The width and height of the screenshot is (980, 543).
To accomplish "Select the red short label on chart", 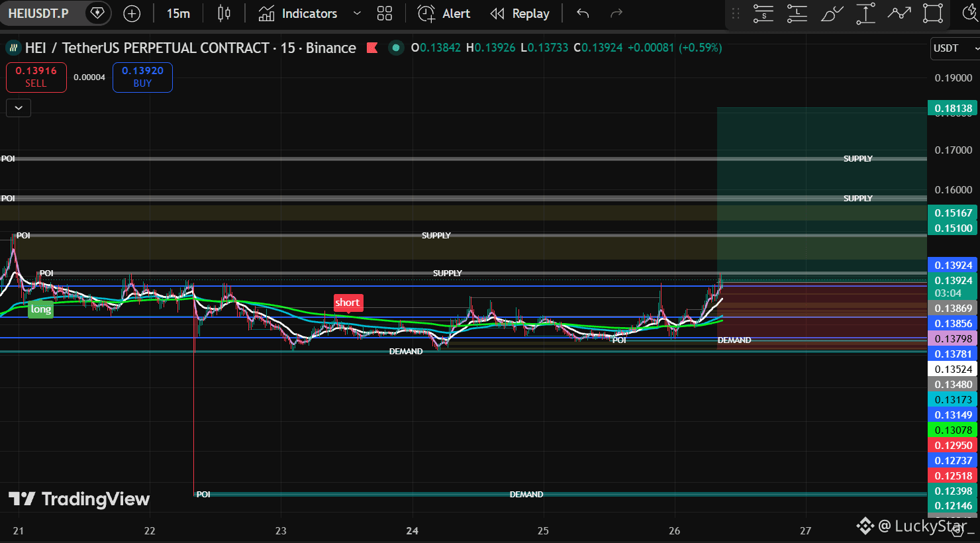I will (348, 303).
